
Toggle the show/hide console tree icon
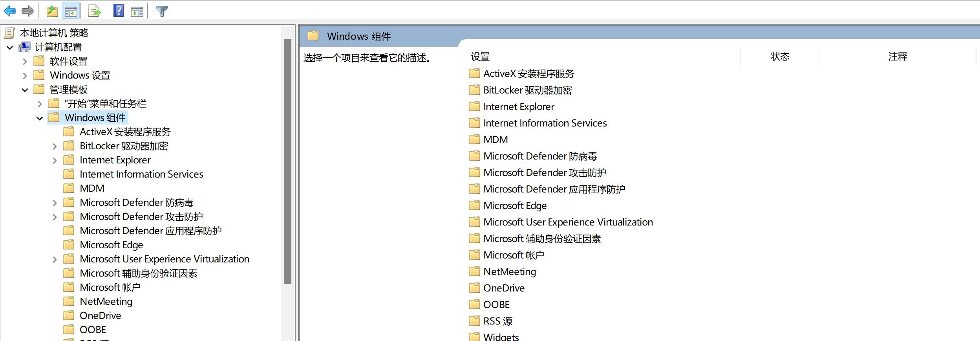click(x=71, y=11)
